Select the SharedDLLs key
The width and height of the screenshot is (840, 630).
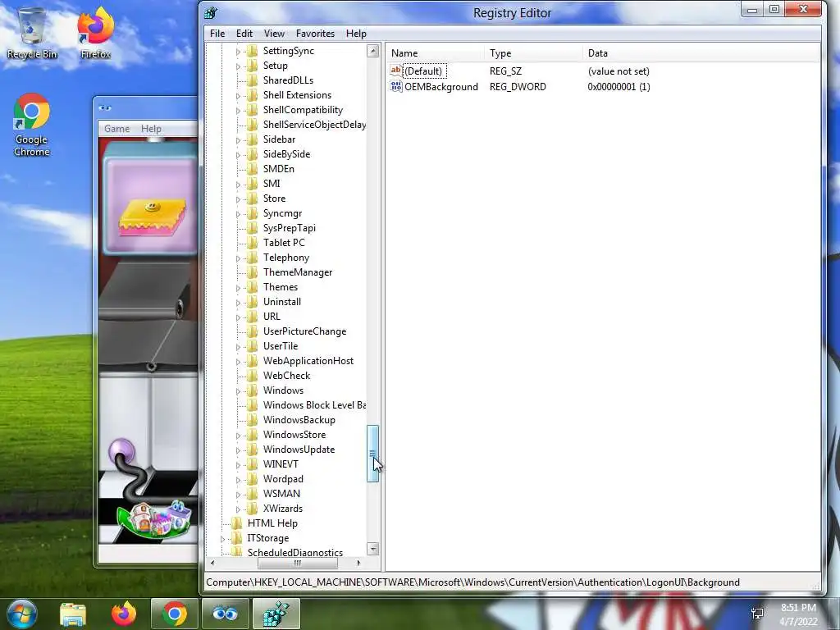pos(288,80)
